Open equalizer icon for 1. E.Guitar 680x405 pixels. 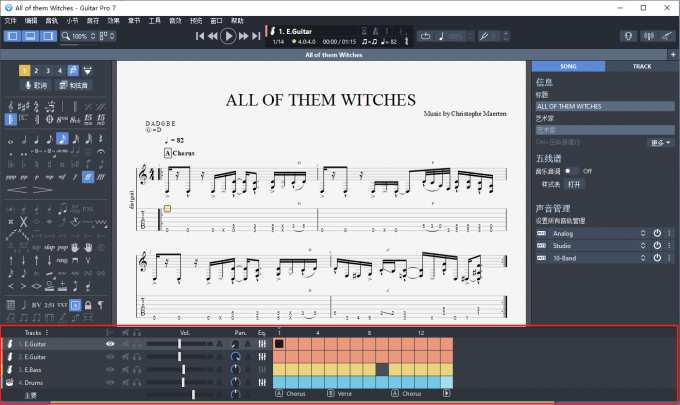click(x=263, y=344)
